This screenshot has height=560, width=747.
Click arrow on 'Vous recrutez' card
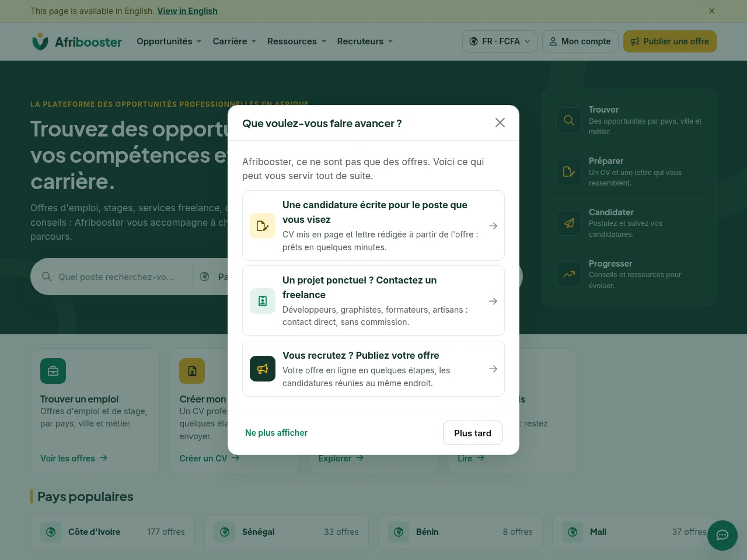[493, 369]
